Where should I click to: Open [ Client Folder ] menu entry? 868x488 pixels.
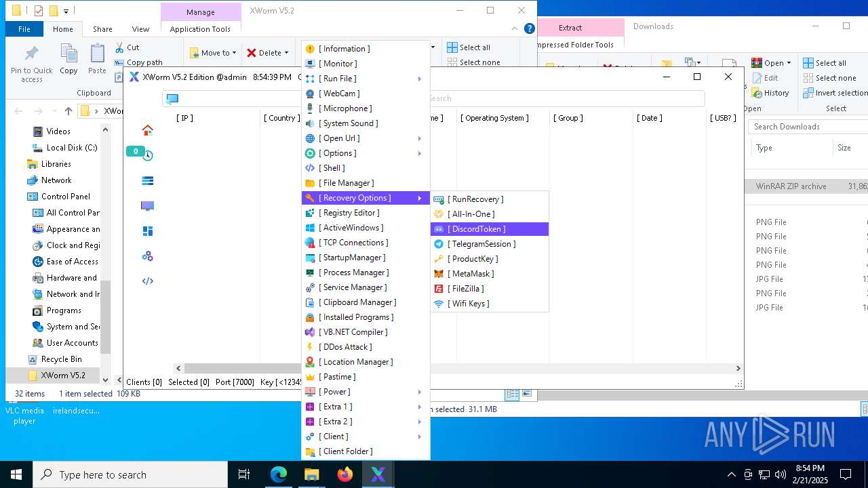coord(366,451)
